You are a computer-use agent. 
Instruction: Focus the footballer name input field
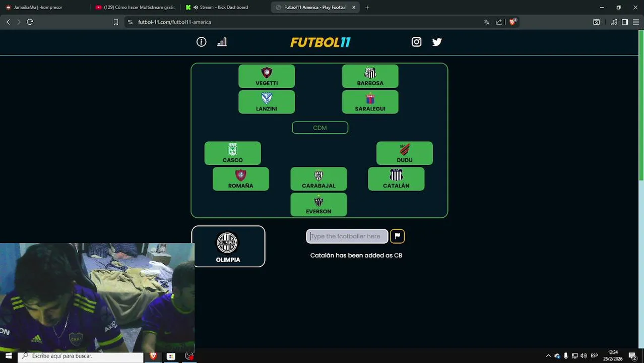(347, 236)
